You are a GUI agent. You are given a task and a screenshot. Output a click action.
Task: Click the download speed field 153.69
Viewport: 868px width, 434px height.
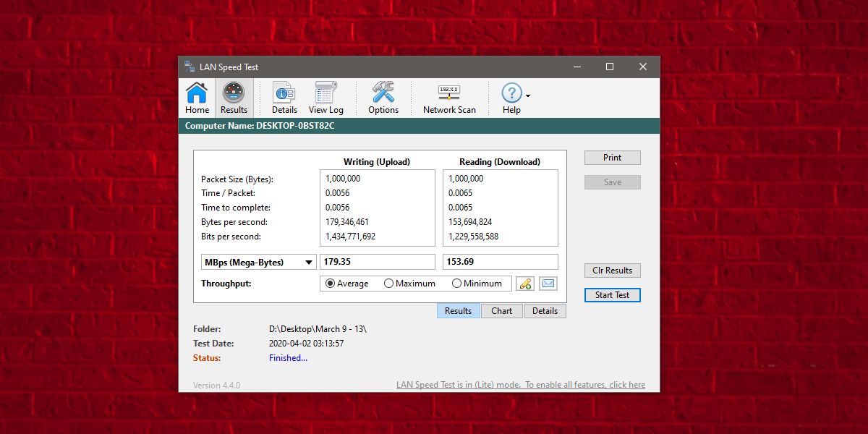tap(501, 262)
